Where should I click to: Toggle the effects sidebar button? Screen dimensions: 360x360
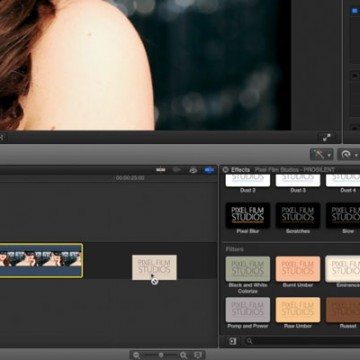[x=233, y=341]
